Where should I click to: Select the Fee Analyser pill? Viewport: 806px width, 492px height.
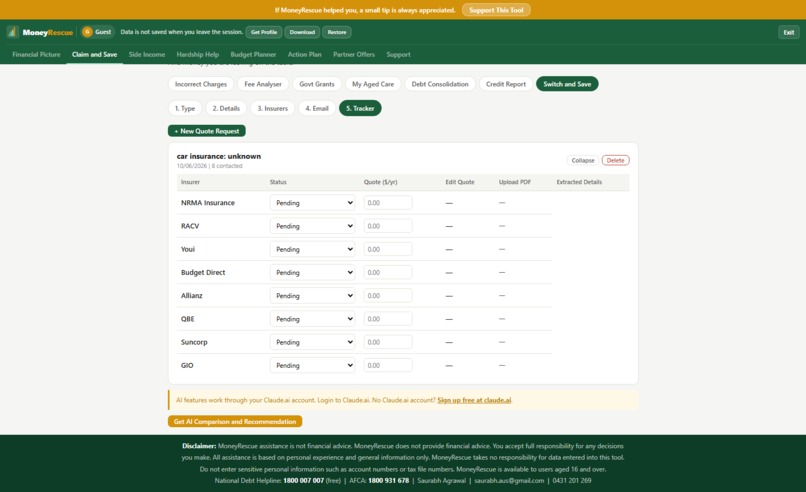263,84
